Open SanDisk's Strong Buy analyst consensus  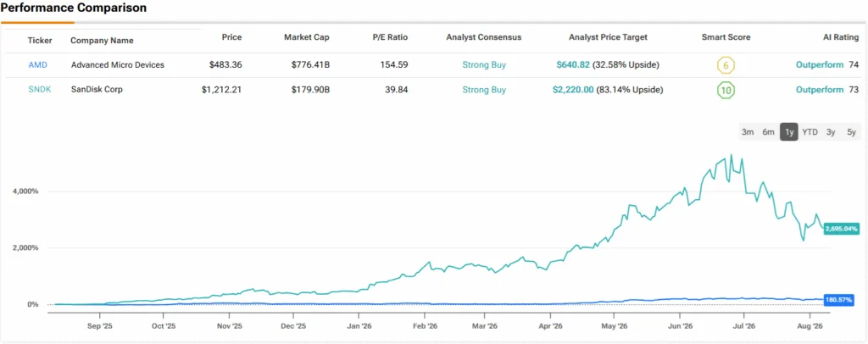click(x=484, y=89)
